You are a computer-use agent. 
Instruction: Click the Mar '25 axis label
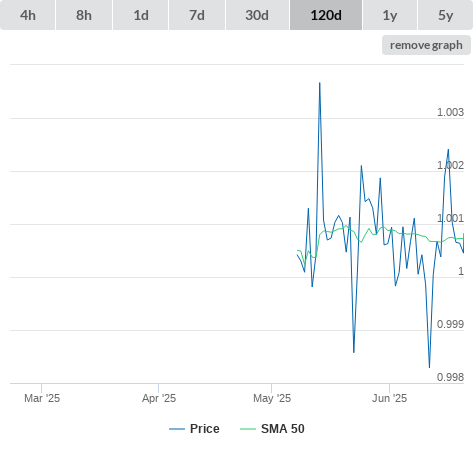click(42, 398)
